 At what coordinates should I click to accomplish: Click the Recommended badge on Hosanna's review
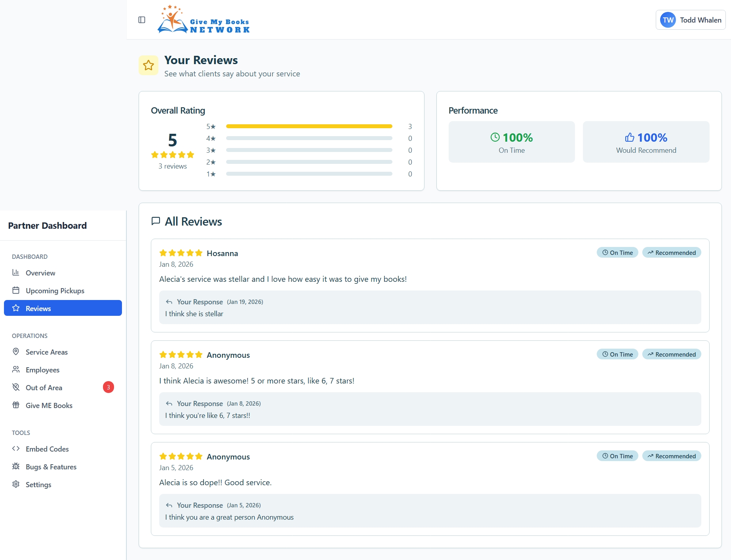pyautogui.click(x=672, y=252)
